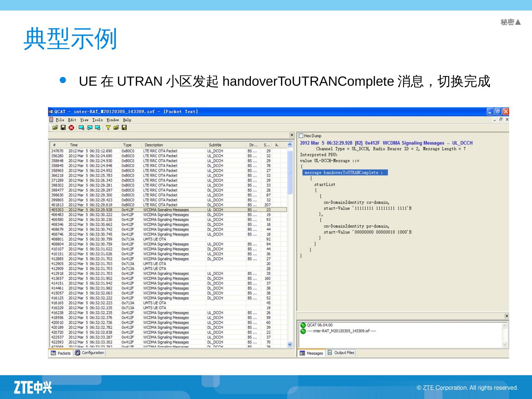Click the 'startList' line in decoded message
Image resolution: width=532 pixels, height=399 pixels.
pyautogui.click(x=325, y=184)
